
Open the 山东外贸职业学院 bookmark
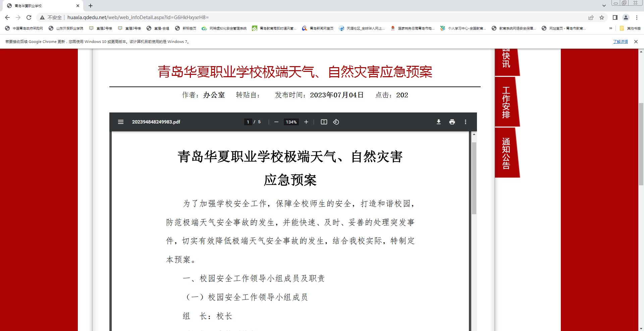66,28
